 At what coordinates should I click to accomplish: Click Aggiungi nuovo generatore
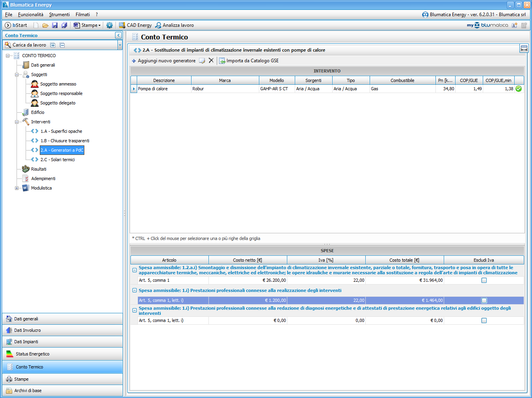pyautogui.click(x=164, y=61)
